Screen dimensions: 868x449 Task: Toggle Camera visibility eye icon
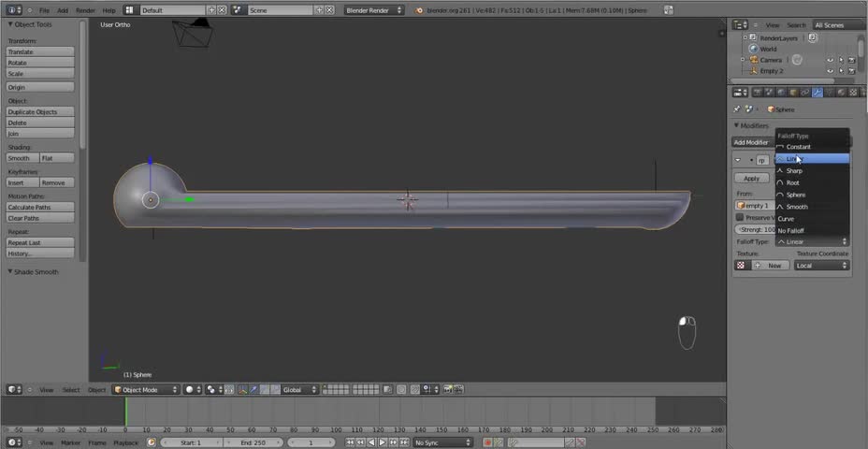point(830,60)
